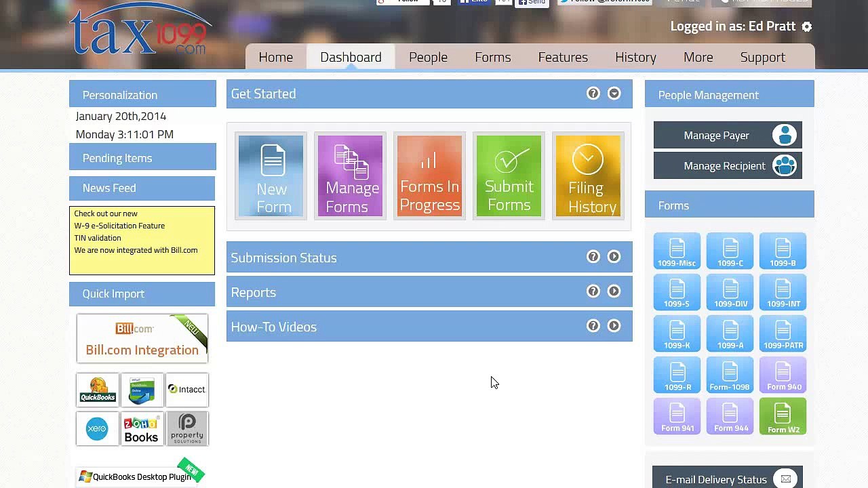Select the 1099-INT form icon

coord(783,292)
